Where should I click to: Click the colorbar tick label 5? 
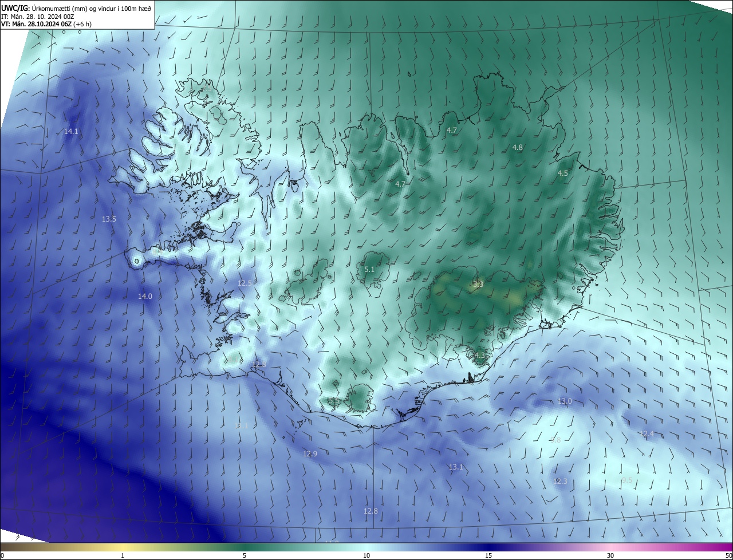pos(245,555)
